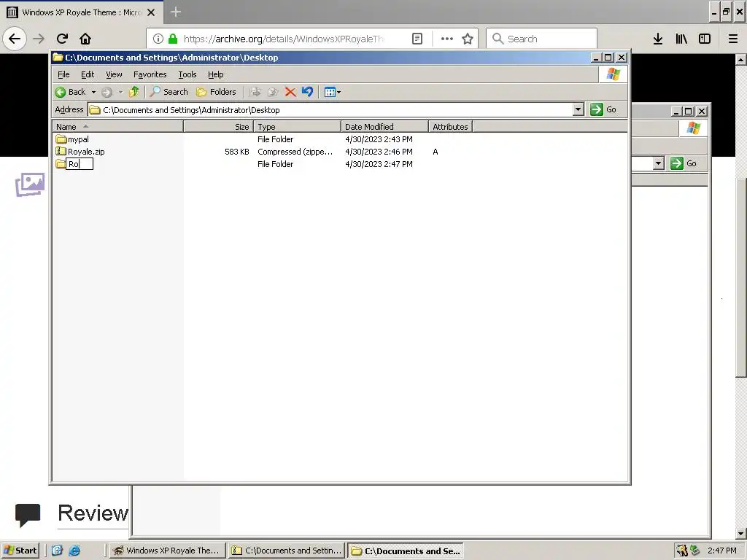
Task: Sort files by Date Modified column
Action: point(384,127)
